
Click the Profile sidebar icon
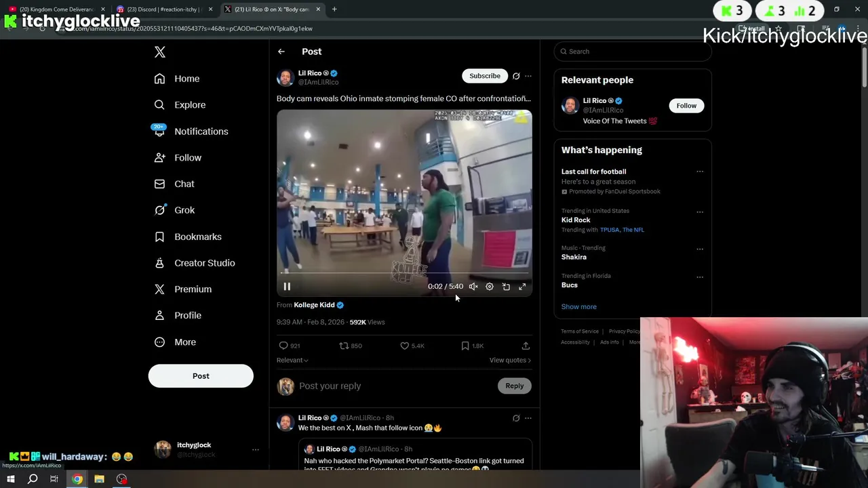(159, 315)
